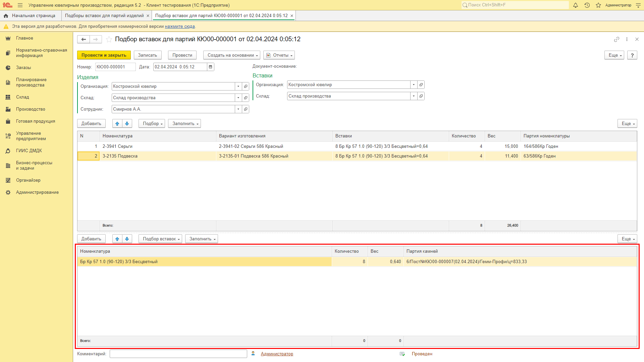The image size is (644, 362).
Task: Click Провести button
Action: pyautogui.click(x=182, y=55)
